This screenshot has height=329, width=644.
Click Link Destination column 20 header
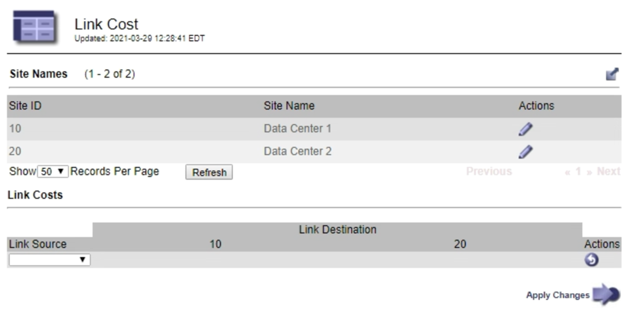(460, 244)
